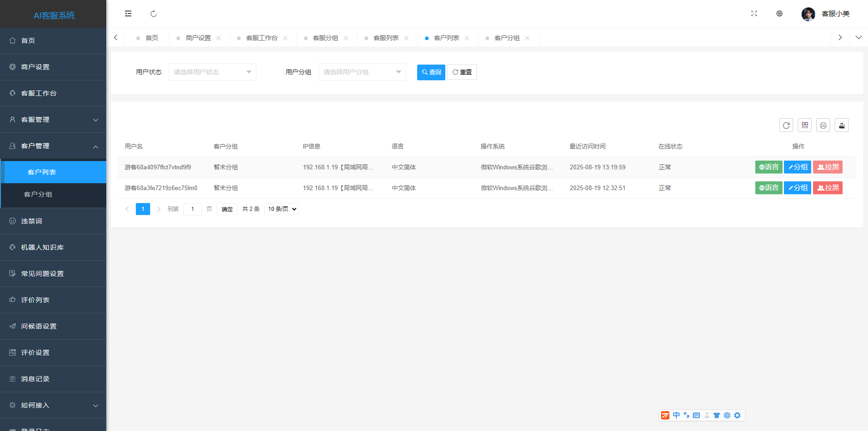Image resolution: width=868 pixels, height=431 pixels.
Task: Open the column display filter icon
Action: point(804,125)
